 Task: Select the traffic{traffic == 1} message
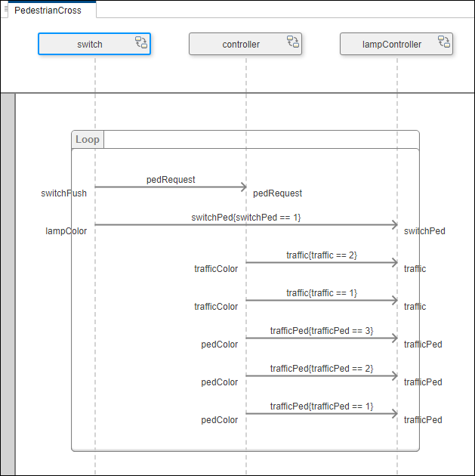click(322, 293)
